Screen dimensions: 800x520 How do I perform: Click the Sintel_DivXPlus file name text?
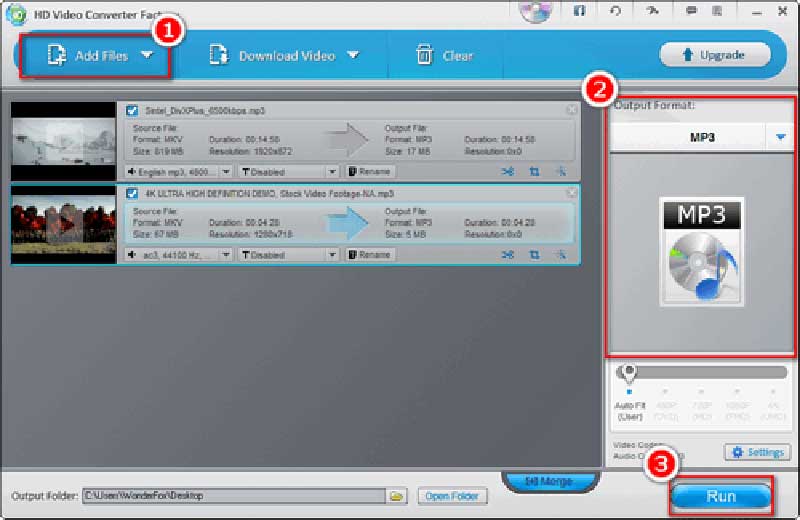click(x=205, y=111)
